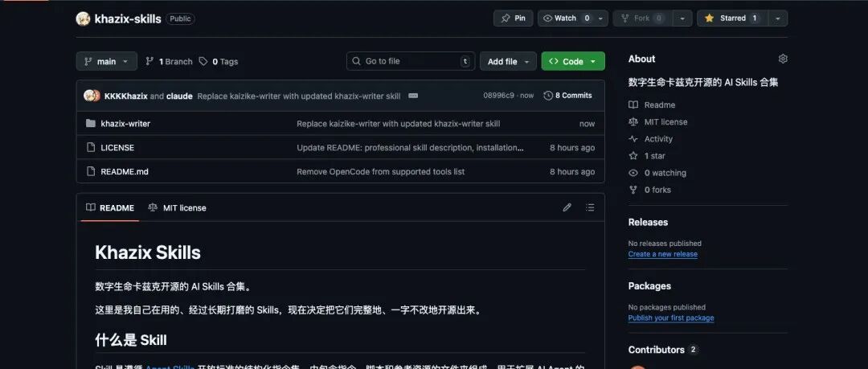The height and width of the screenshot is (369, 868).
Task: Open commit message for khazix-writer row
Action: pyautogui.click(x=398, y=124)
